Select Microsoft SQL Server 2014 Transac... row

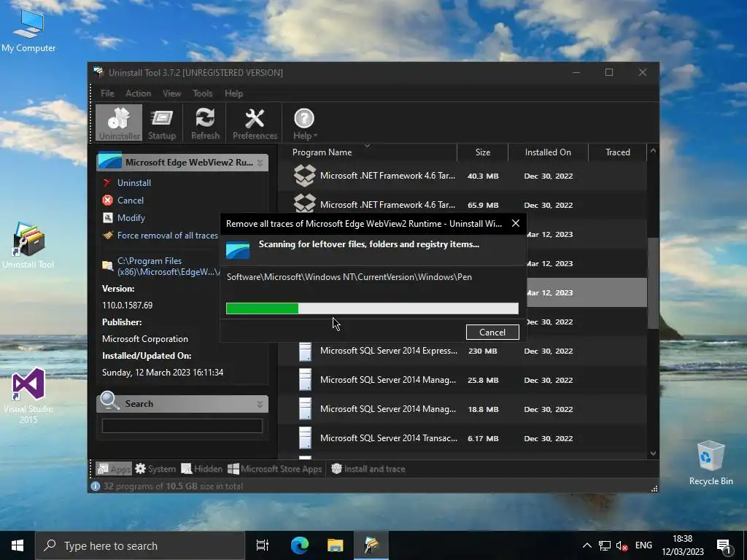click(462, 438)
